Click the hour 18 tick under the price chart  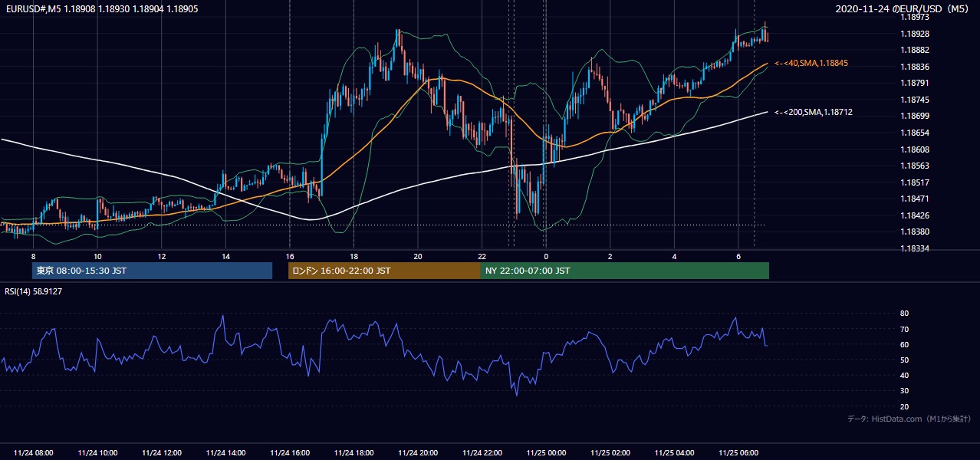pyautogui.click(x=354, y=255)
